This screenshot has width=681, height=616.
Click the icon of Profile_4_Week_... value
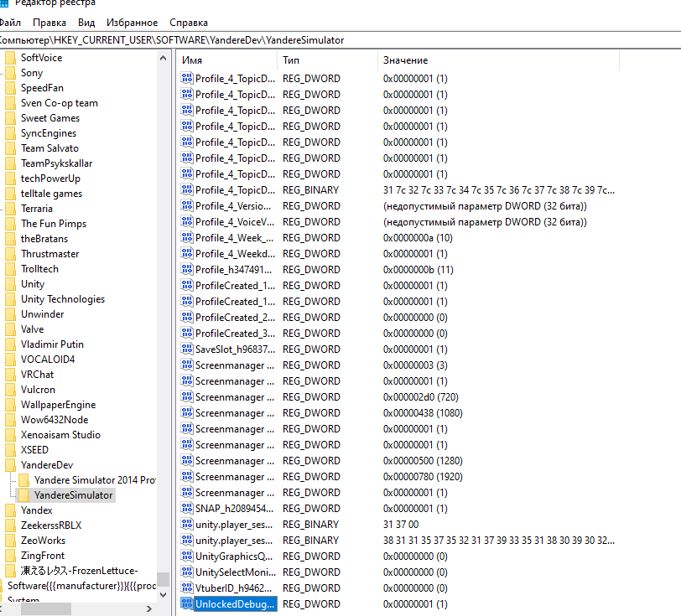click(187, 238)
